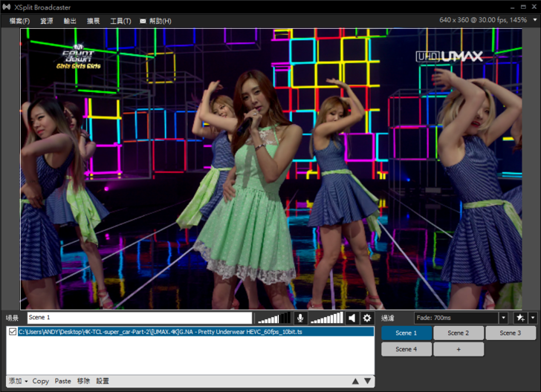Viewport: 541px width, 392px height.
Task: Click the transition effects star icon
Action: pyautogui.click(x=519, y=318)
